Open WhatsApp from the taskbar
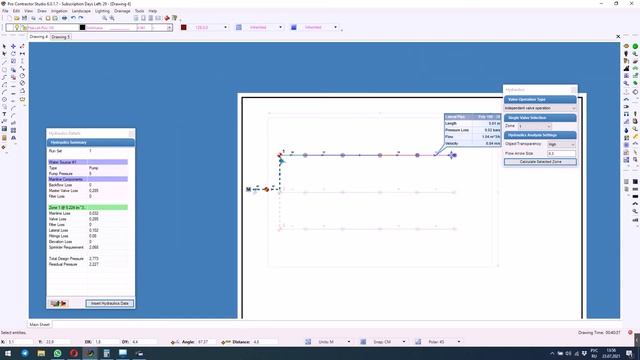The height and width of the screenshot is (360, 640). 57,353
